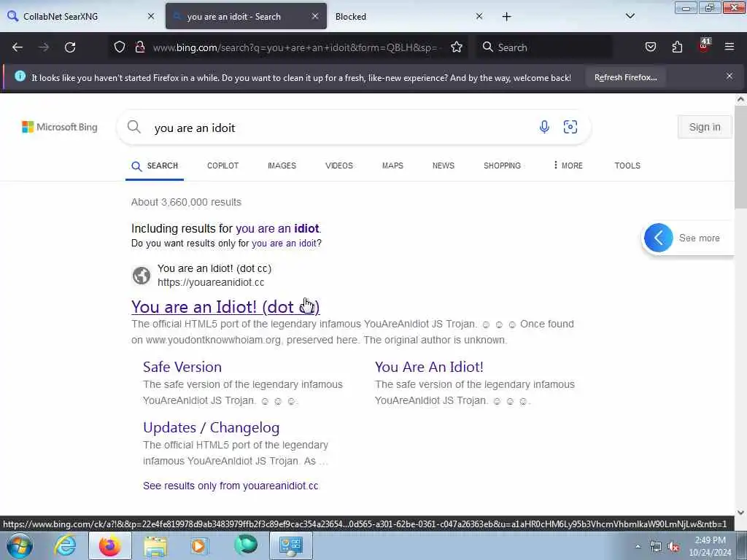The width and height of the screenshot is (747, 560).
Task: Start voice search with microphone
Action: (x=544, y=127)
